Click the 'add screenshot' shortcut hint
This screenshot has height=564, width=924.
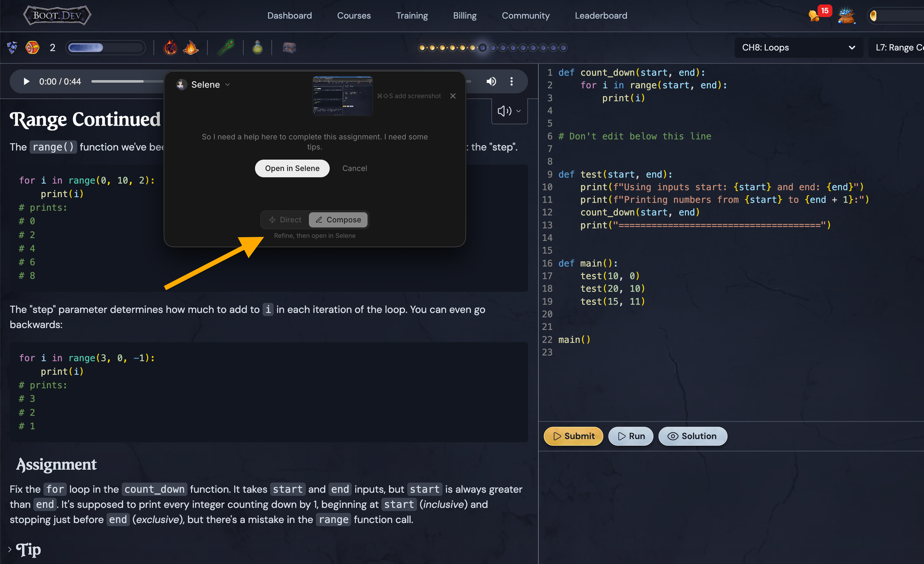409,96
